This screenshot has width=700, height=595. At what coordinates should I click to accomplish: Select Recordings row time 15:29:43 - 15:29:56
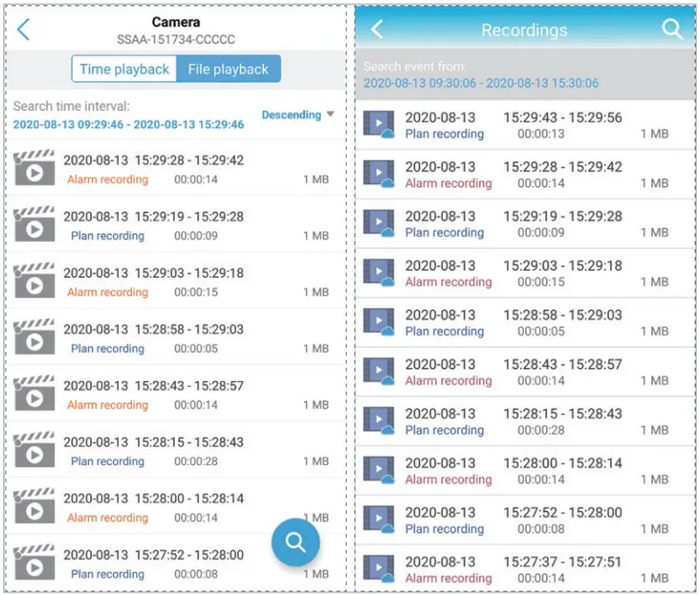563,118
